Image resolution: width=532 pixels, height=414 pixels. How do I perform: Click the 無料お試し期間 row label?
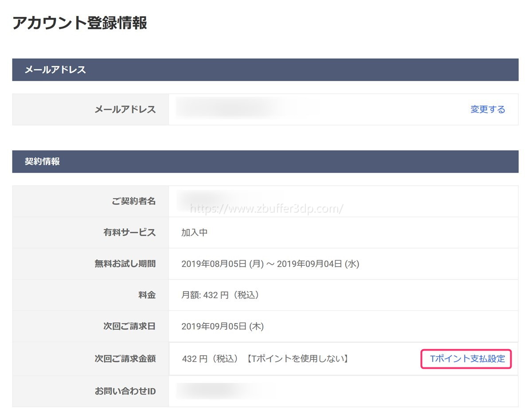coord(125,264)
